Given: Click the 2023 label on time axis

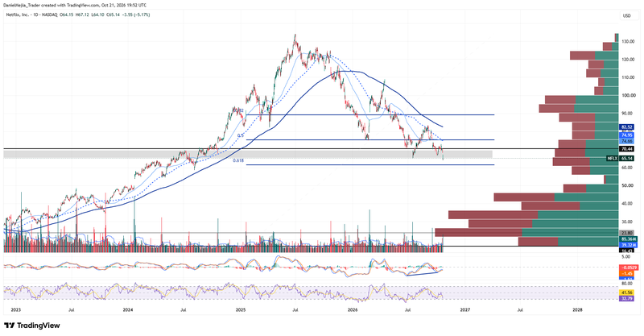Looking at the screenshot, I should [15, 309].
